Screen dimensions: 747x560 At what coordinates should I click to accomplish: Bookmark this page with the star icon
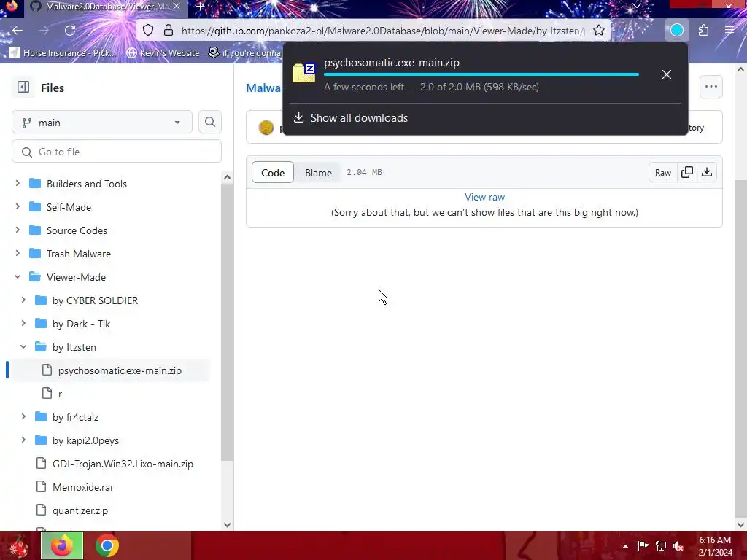[x=599, y=31]
